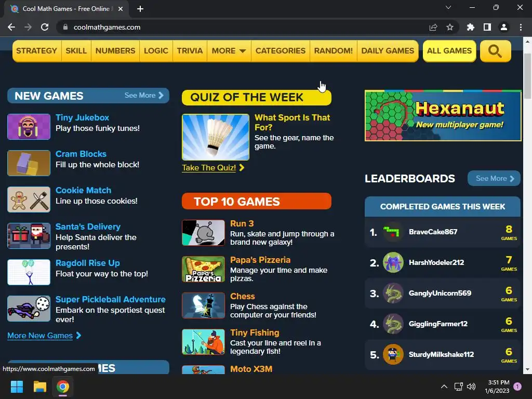Click the Ragdoll Rise Up thumbnail

tap(29, 272)
